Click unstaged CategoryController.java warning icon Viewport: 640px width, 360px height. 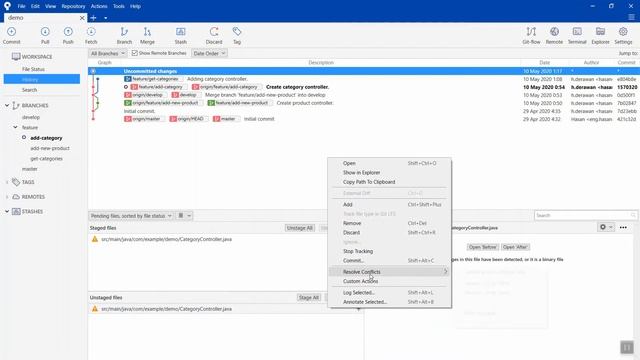tap(95, 309)
